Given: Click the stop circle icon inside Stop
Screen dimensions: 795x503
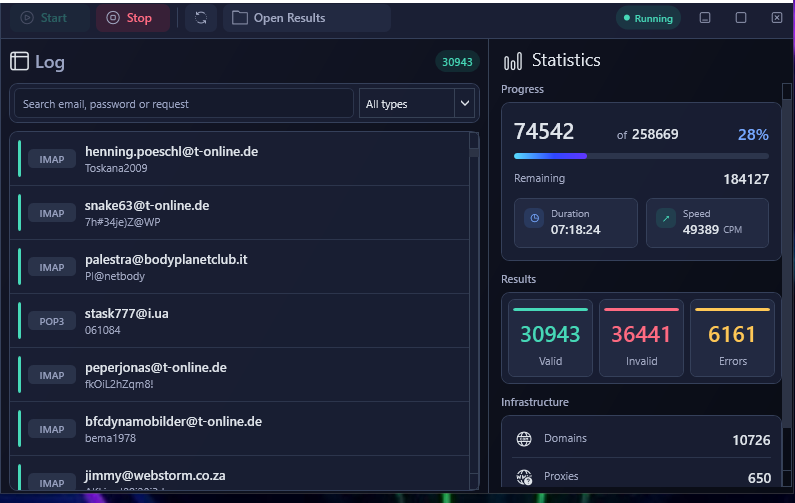Looking at the screenshot, I should [x=113, y=18].
